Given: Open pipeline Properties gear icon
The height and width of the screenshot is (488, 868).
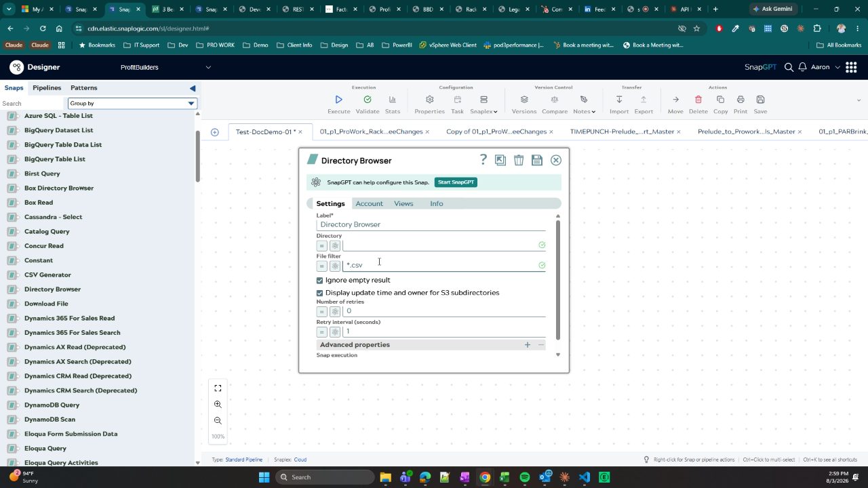Looking at the screenshot, I should tap(429, 100).
